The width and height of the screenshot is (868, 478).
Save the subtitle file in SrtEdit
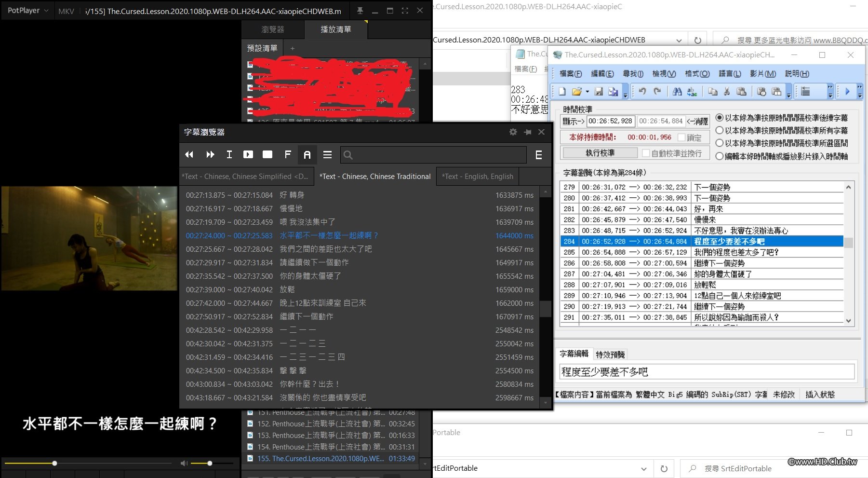[599, 91]
